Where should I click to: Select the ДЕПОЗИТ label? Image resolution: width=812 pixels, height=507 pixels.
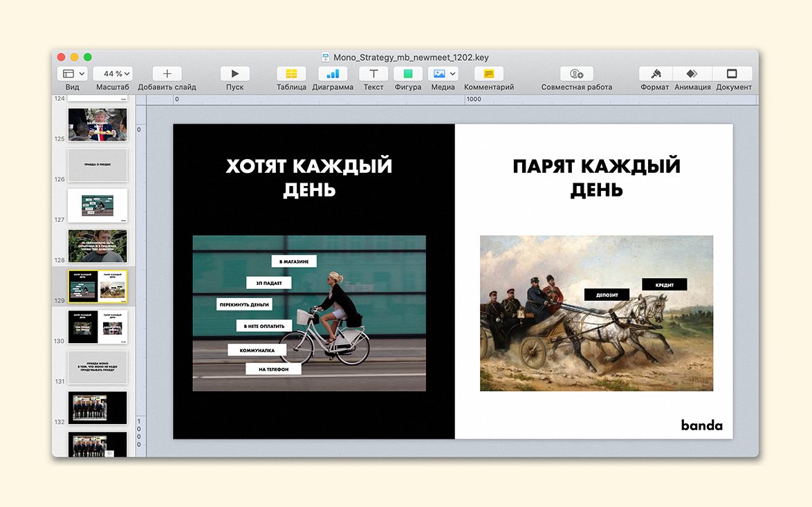(607, 295)
